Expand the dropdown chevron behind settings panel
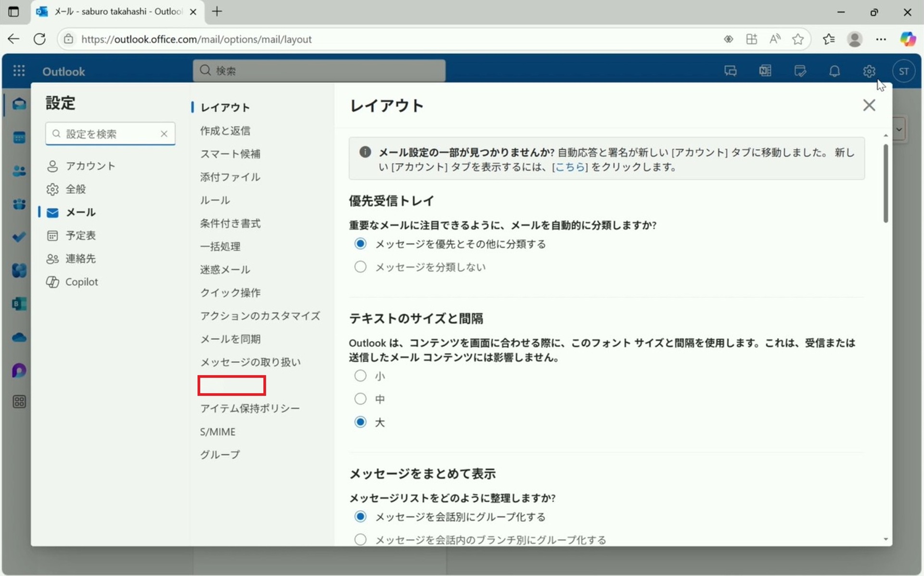 898,130
